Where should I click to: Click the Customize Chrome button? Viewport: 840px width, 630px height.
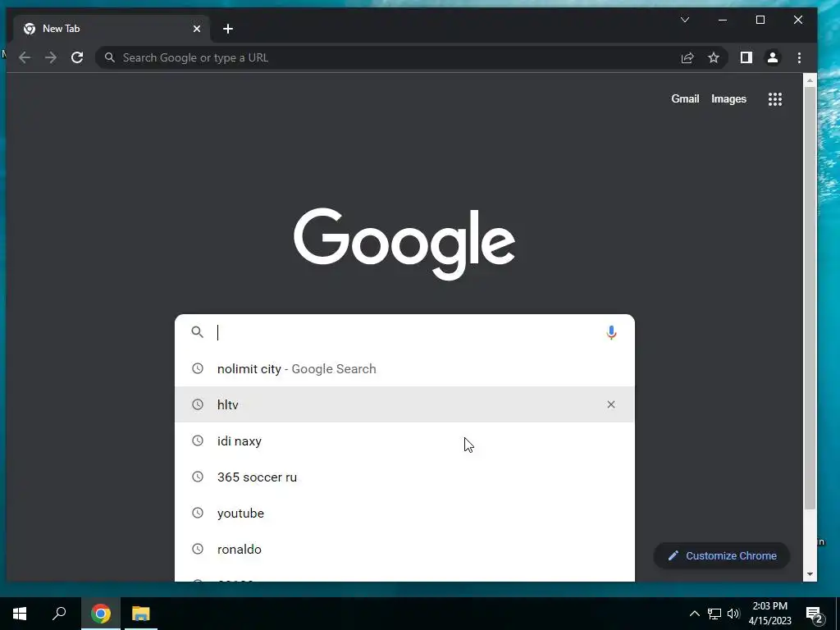(x=722, y=555)
